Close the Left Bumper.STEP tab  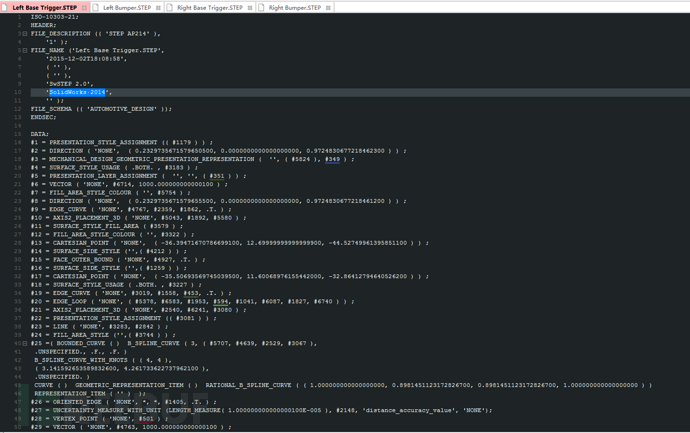158,8
